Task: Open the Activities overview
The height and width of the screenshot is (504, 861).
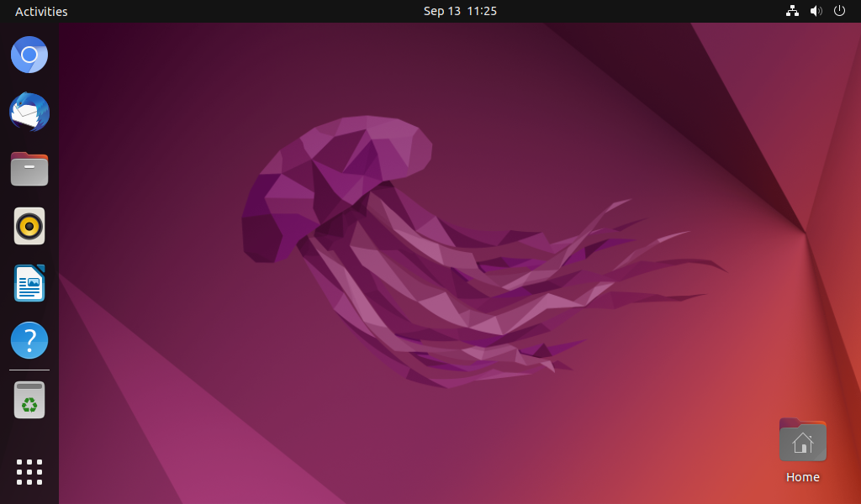Action: click(x=41, y=11)
